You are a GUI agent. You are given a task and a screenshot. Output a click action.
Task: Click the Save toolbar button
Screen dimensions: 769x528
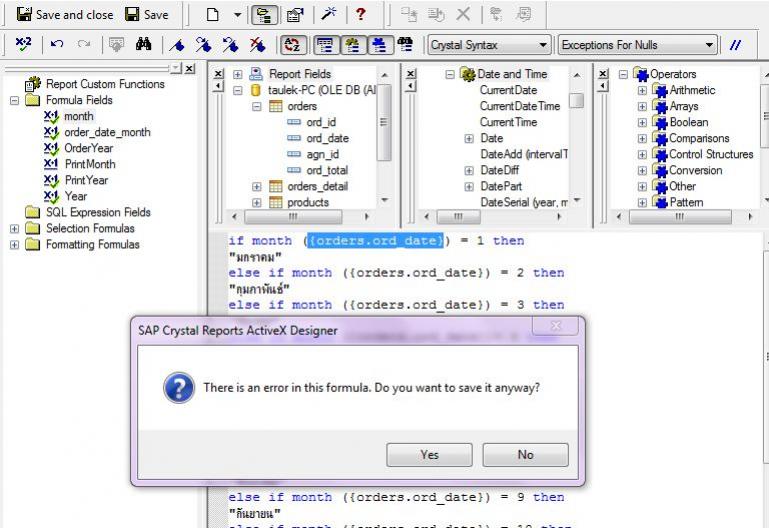(x=147, y=15)
